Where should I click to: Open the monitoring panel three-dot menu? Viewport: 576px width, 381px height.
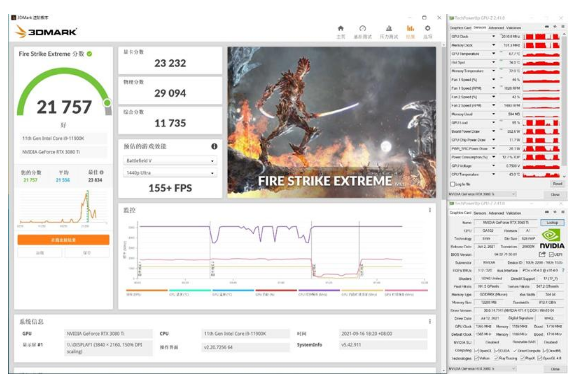429,210
